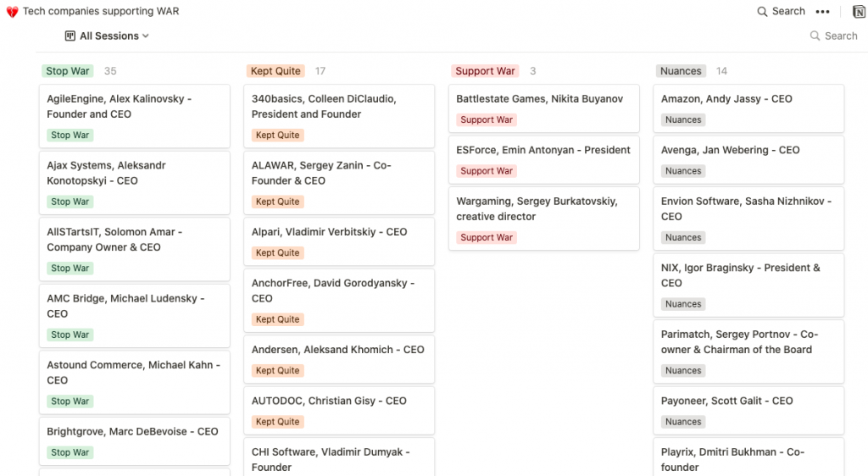Select the Stop War column header

[x=68, y=71]
